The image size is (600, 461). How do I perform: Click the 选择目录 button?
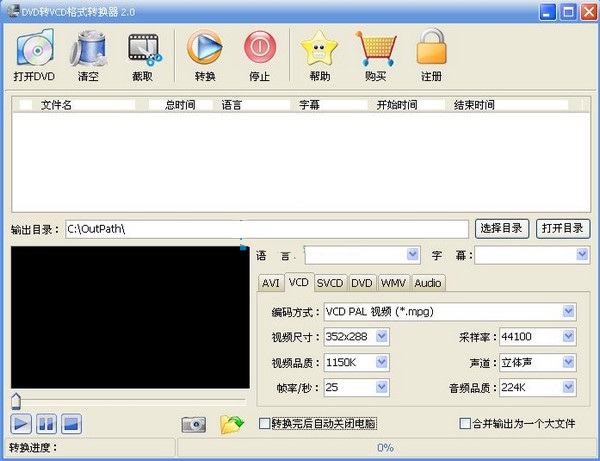(x=502, y=229)
